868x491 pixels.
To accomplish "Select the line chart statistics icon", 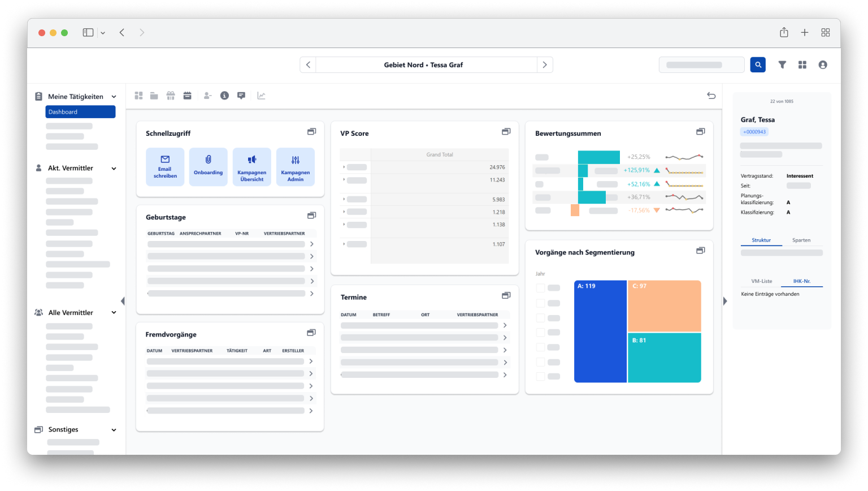I will tap(261, 96).
